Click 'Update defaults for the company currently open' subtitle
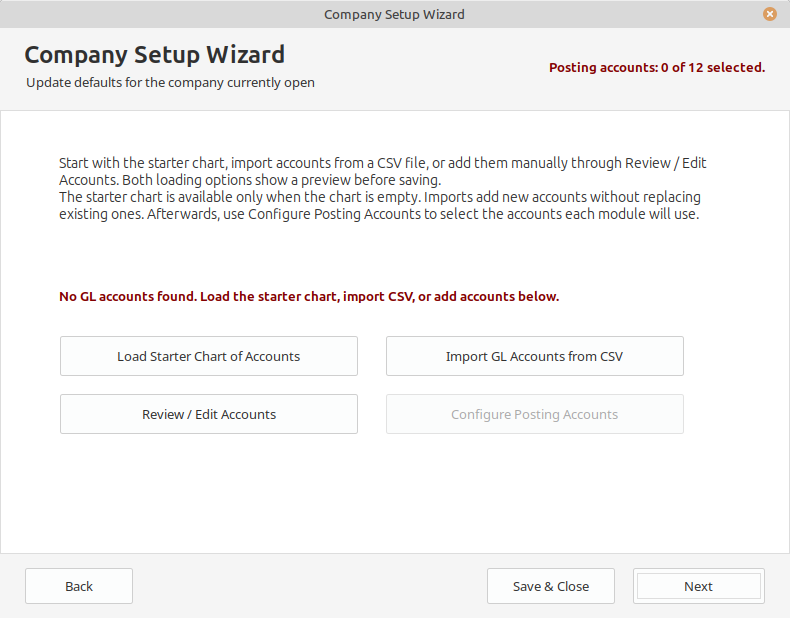This screenshot has height=618, width=790. pos(170,83)
